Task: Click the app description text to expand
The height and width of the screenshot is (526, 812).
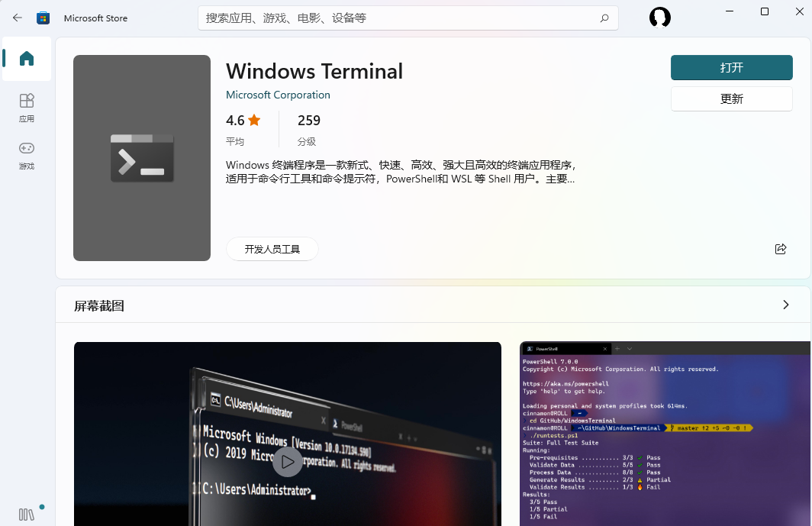Action: click(401, 172)
